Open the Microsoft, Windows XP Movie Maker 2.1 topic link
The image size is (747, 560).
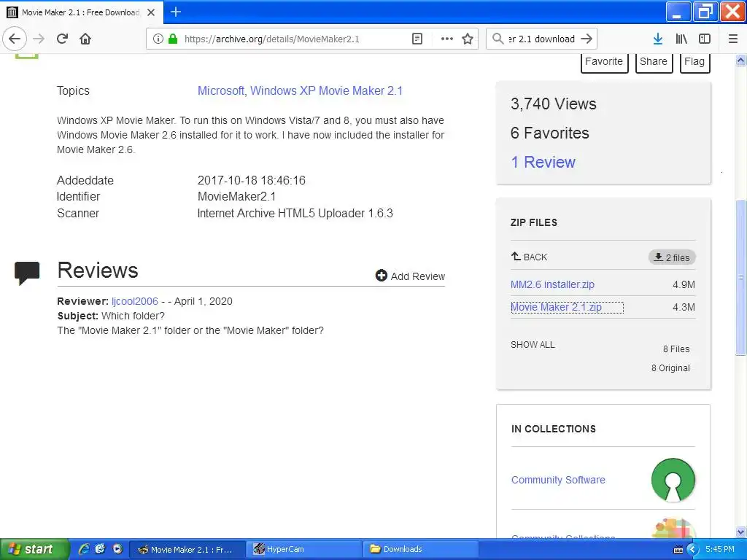(x=300, y=90)
